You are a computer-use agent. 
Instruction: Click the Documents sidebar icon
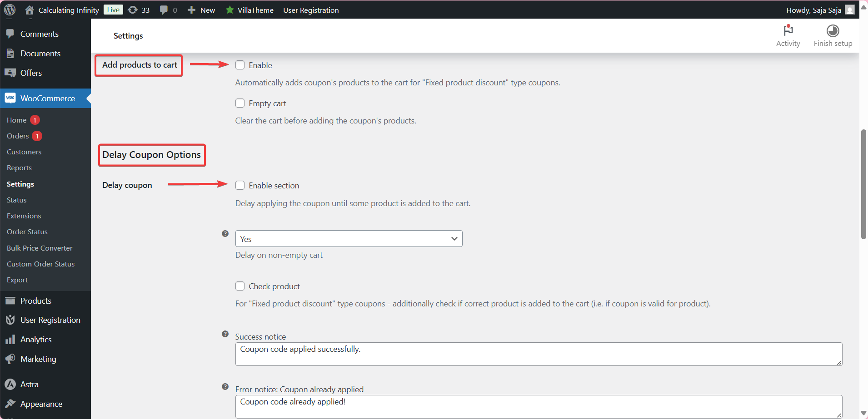[10, 54]
